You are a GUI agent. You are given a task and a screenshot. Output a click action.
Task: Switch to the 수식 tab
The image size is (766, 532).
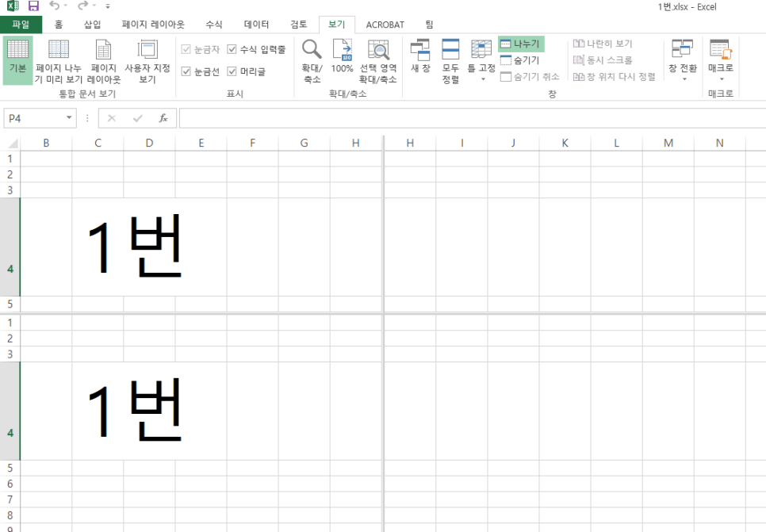click(x=214, y=25)
